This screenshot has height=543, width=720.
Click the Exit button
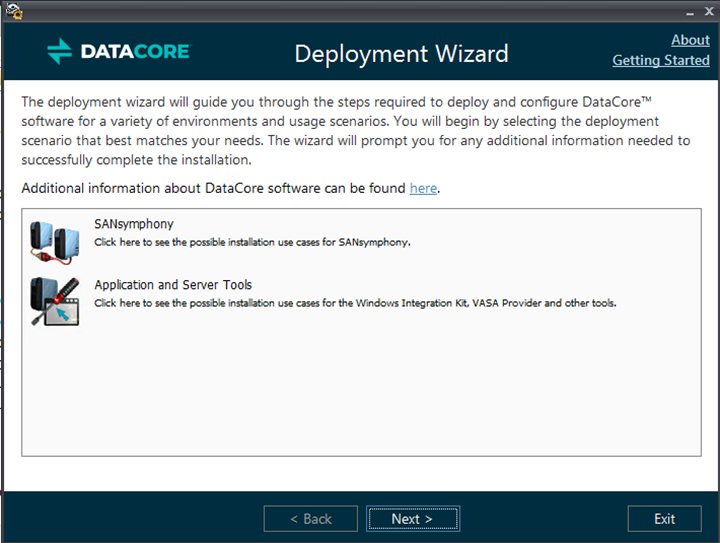click(664, 519)
